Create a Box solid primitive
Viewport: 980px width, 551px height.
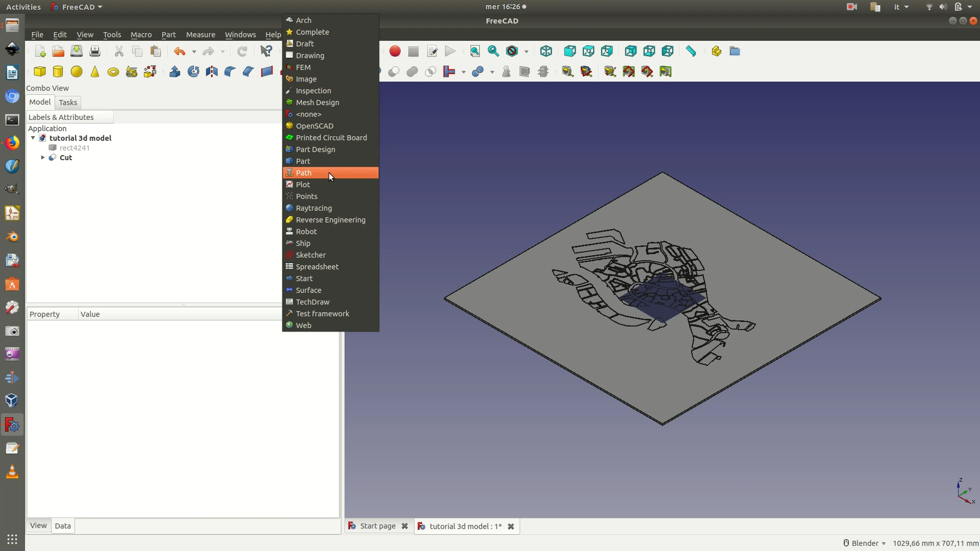tap(40, 72)
